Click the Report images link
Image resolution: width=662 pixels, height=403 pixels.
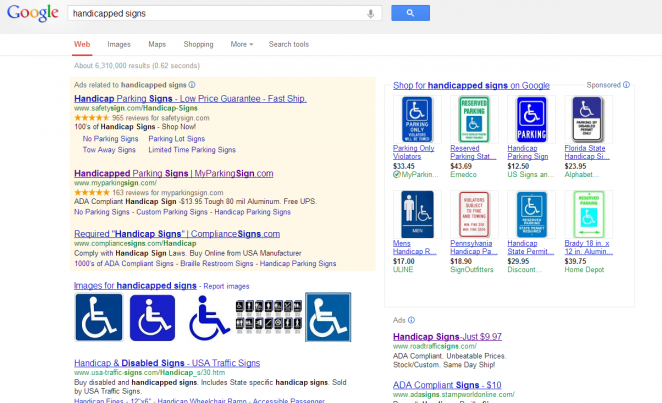pos(226,286)
